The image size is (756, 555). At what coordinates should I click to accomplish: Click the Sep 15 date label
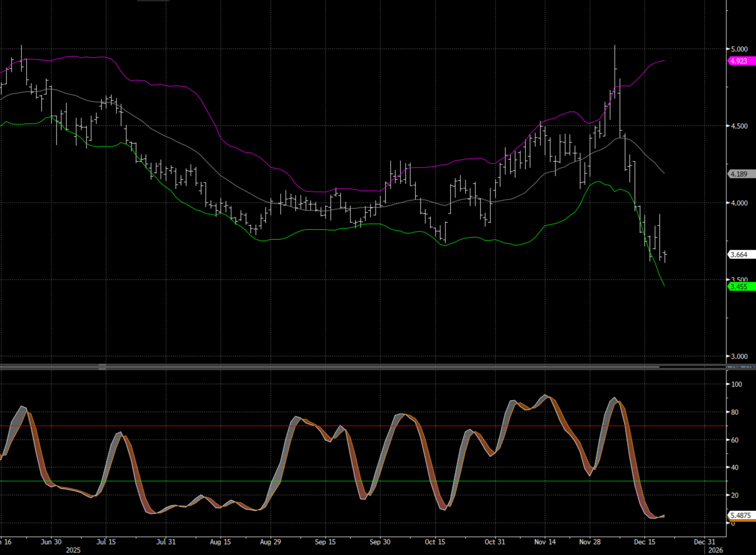click(325, 542)
